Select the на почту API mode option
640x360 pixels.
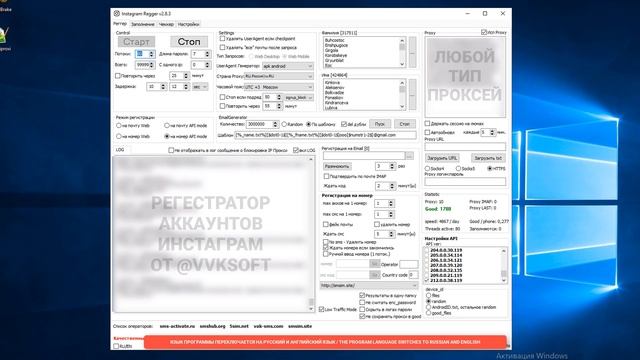pyautogui.click(x=167, y=126)
